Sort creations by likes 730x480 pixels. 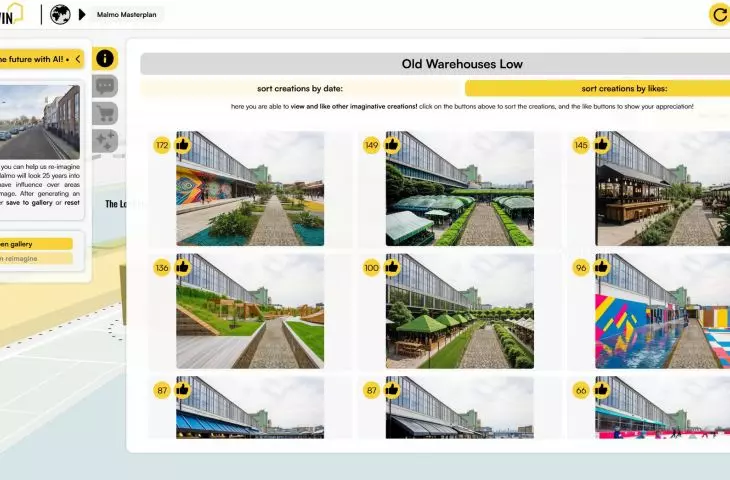(598, 88)
